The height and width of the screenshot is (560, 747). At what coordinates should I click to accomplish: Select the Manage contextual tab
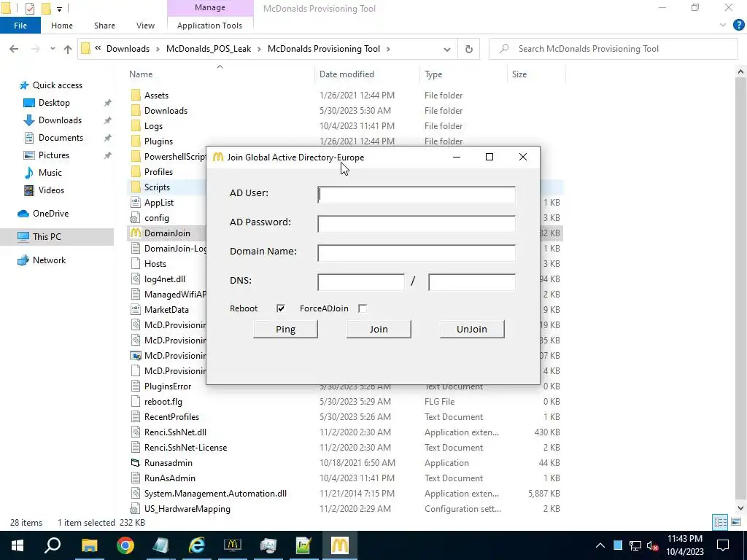(209, 7)
